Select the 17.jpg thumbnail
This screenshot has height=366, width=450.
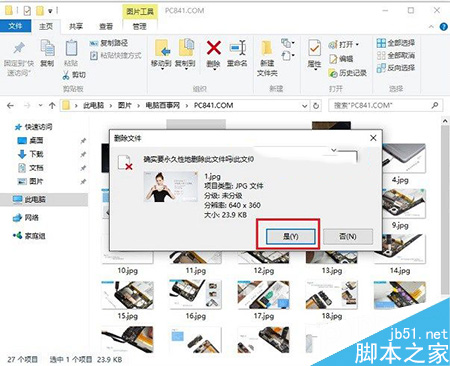(x=264, y=295)
